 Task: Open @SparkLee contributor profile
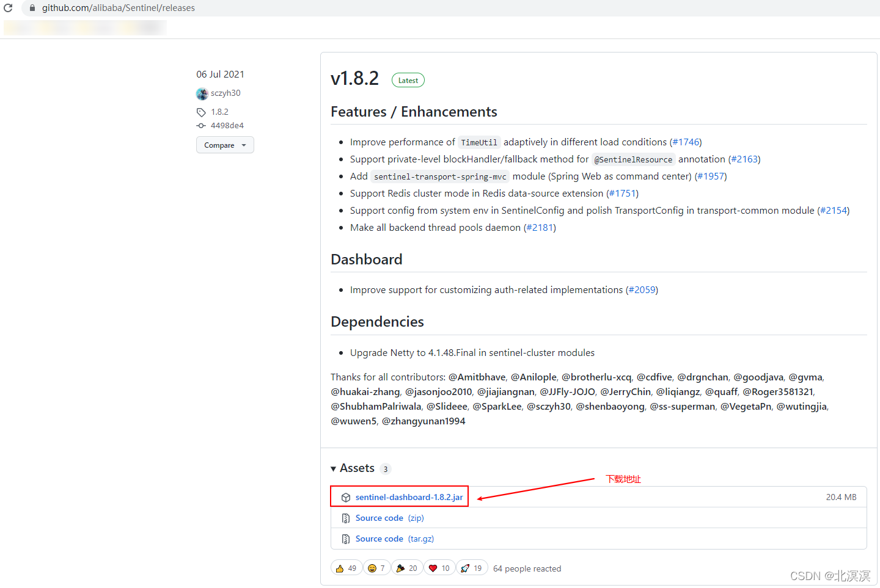(x=497, y=407)
